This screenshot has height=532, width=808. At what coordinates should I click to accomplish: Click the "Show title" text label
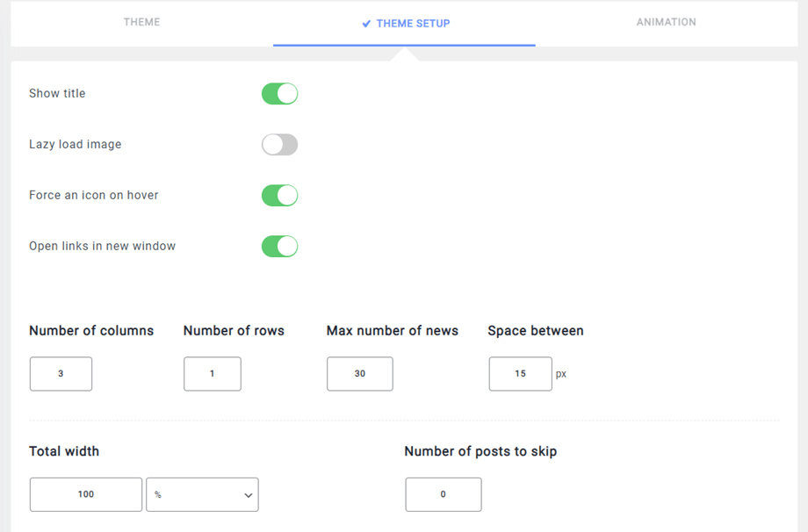click(x=57, y=93)
